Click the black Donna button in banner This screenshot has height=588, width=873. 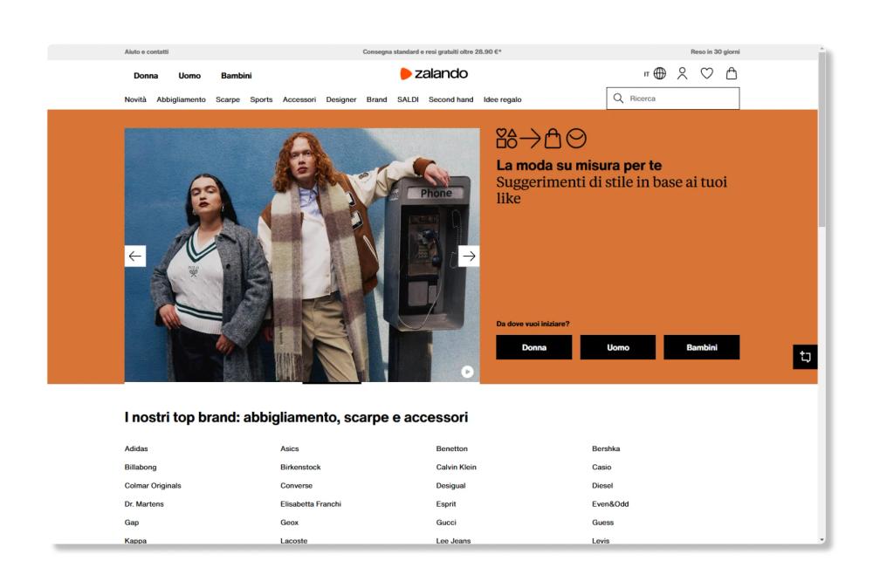click(534, 347)
